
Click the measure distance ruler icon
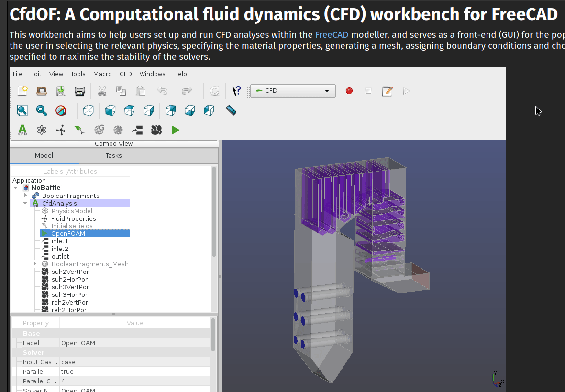coord(231,110)
